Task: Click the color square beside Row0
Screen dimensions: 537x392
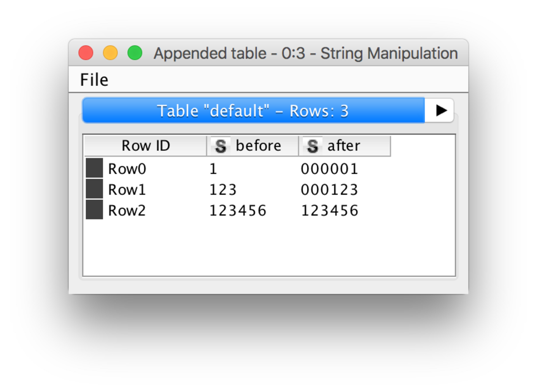Action: (94, 168)
